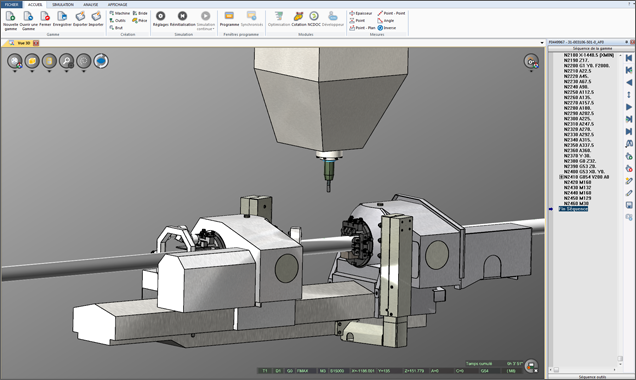Jump to start of sequence
This screenshot has height=380, width=636.
point(629,58)
